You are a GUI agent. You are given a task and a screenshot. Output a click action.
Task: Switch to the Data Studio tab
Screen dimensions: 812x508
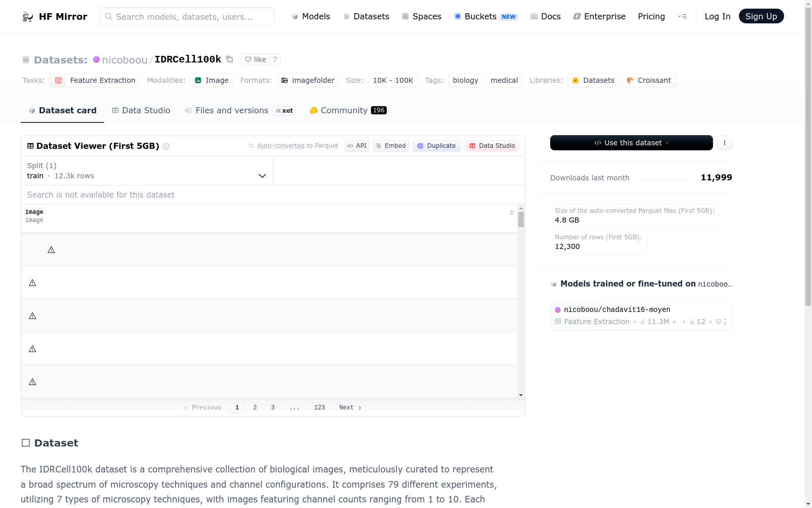click(141, 110)
